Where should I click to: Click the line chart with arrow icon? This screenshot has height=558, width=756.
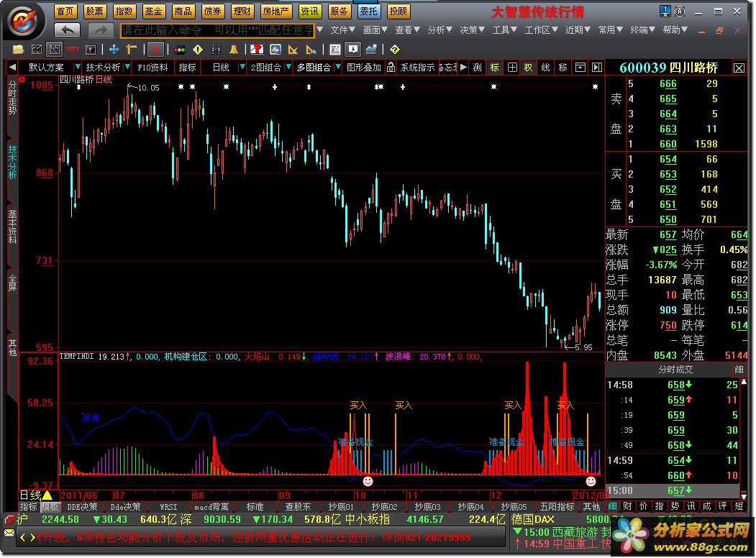(x=371, y=50)
